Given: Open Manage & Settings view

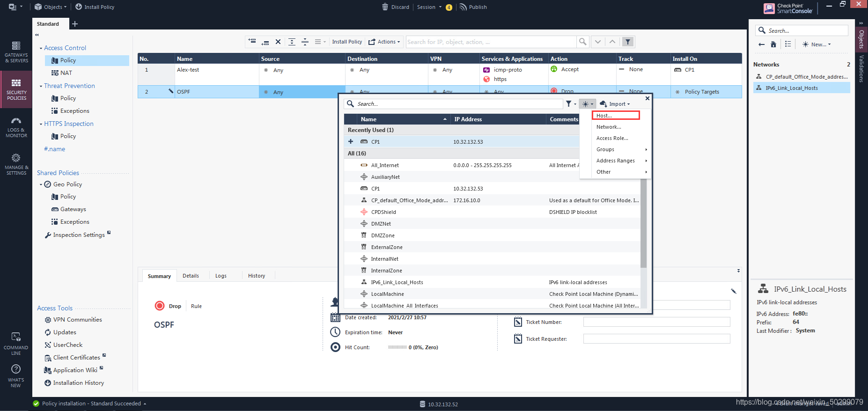Looking at the screenshot, I should 16,164.
